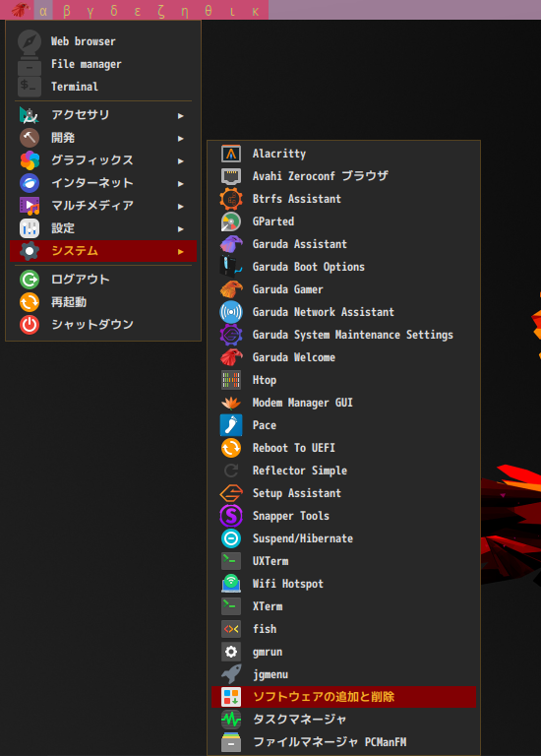Click the Setup Assistant icon
The height and width of the screenshot is (756, 541).
231,494
